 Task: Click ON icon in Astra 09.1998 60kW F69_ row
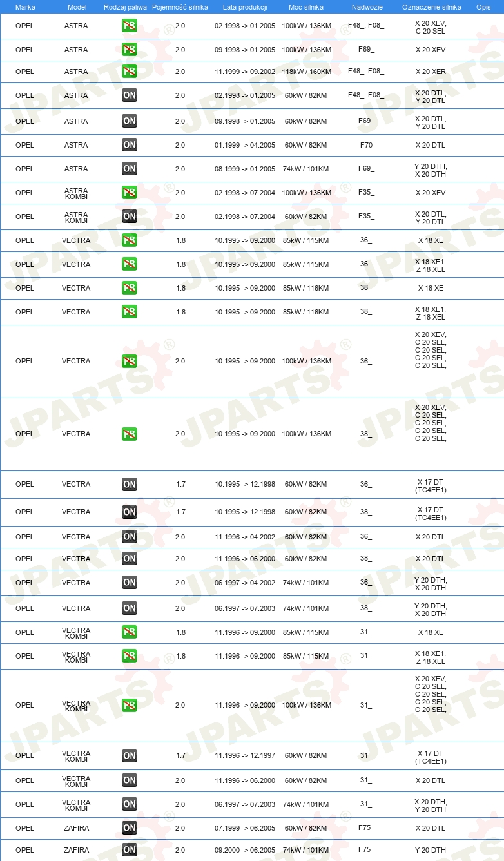pyautogui.click(x=130, y=121)
